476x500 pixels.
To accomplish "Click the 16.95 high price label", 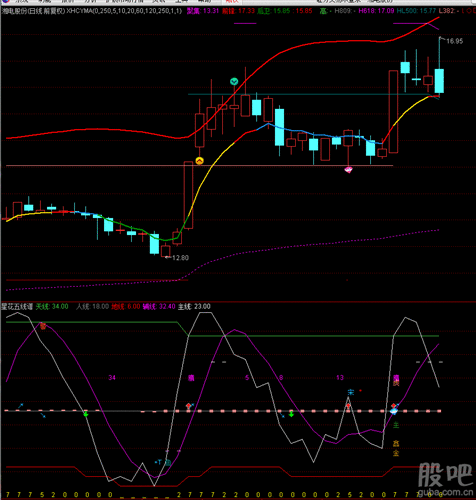I will (455, 41).
